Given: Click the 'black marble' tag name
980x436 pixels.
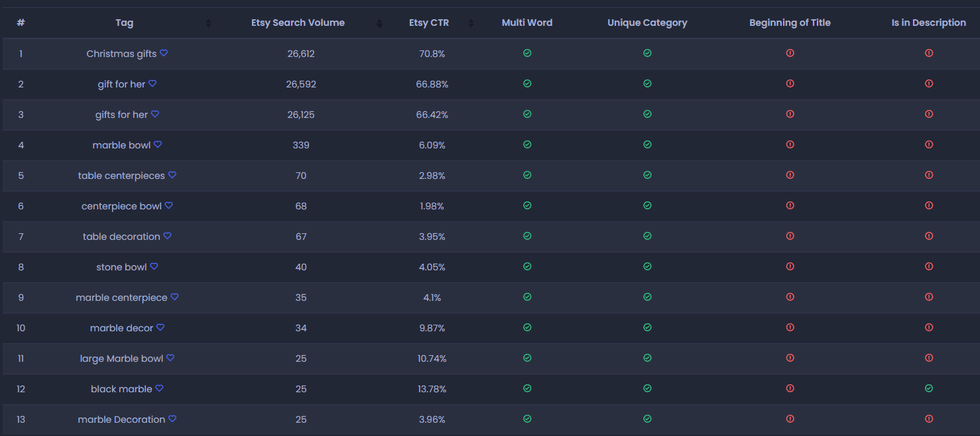Looking at the screenshot, I should [x=121, y=389].
